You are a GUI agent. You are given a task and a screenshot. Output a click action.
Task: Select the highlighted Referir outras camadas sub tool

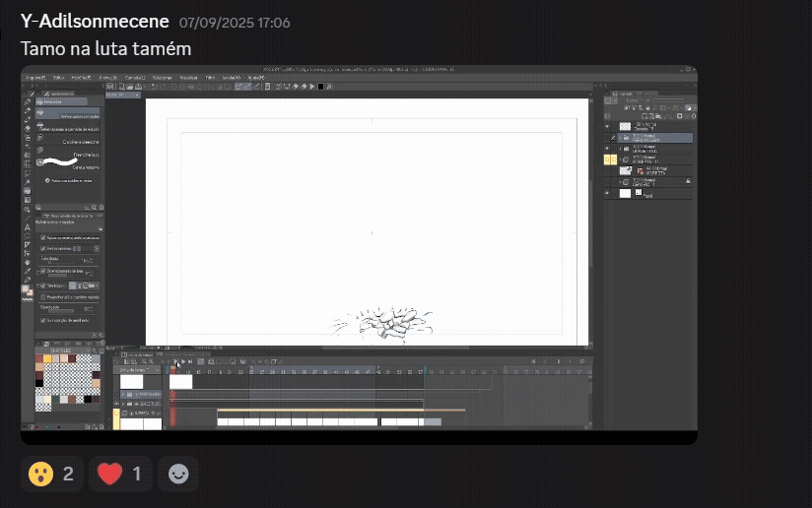click(x=68, y=114)
